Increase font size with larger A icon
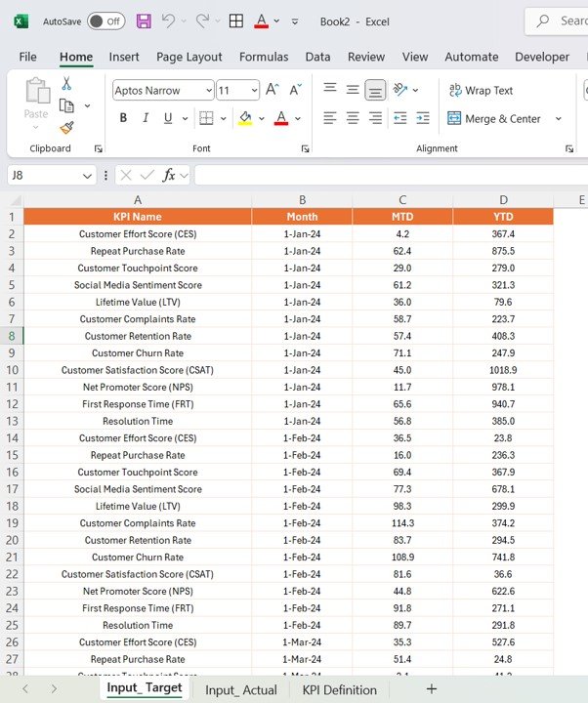This screenshot has height=703, width=588. click(x=273, y=90)
